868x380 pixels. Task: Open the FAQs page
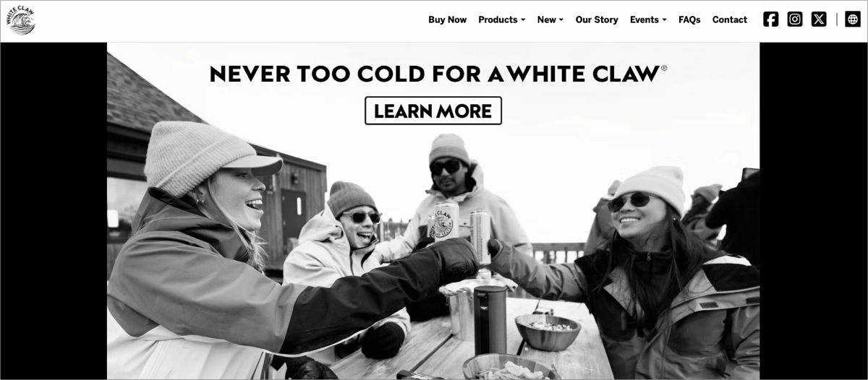pos(689,20)
